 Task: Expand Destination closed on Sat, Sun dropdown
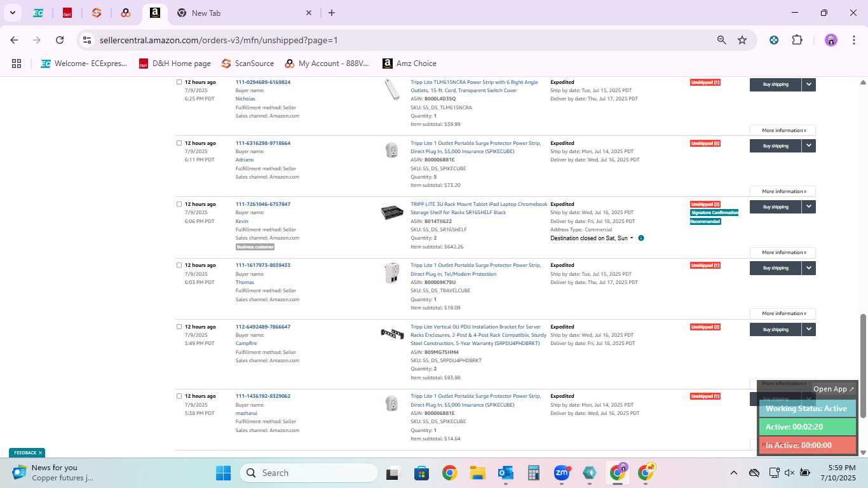592,238
